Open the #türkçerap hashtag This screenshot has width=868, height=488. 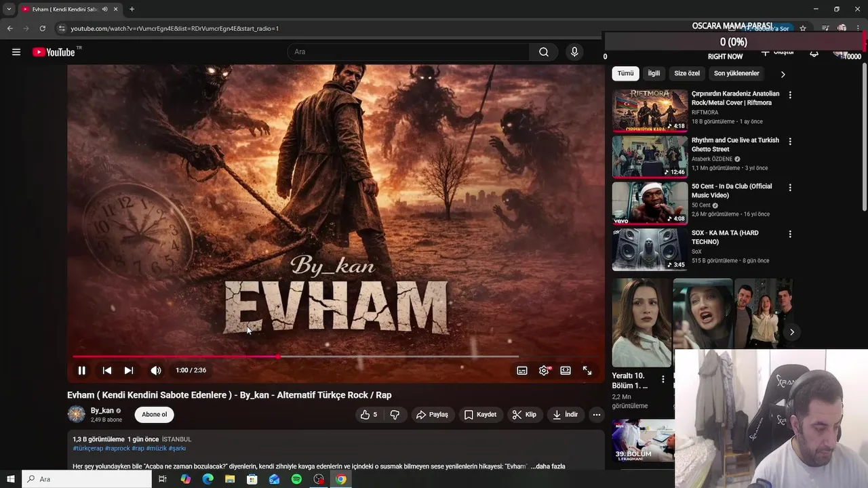coord(88,448)
